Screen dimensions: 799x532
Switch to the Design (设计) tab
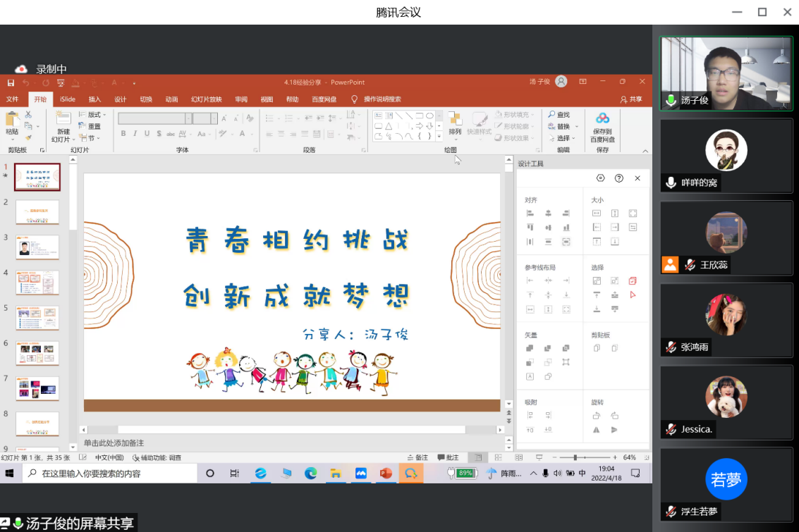pos(121,99)
